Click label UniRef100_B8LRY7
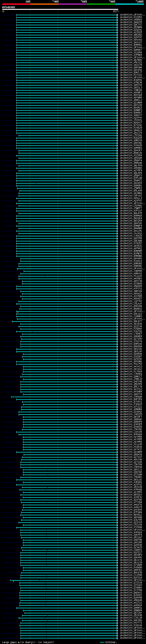Image resolution: width=146 pixels, height=644 pixels. [131, 321]
